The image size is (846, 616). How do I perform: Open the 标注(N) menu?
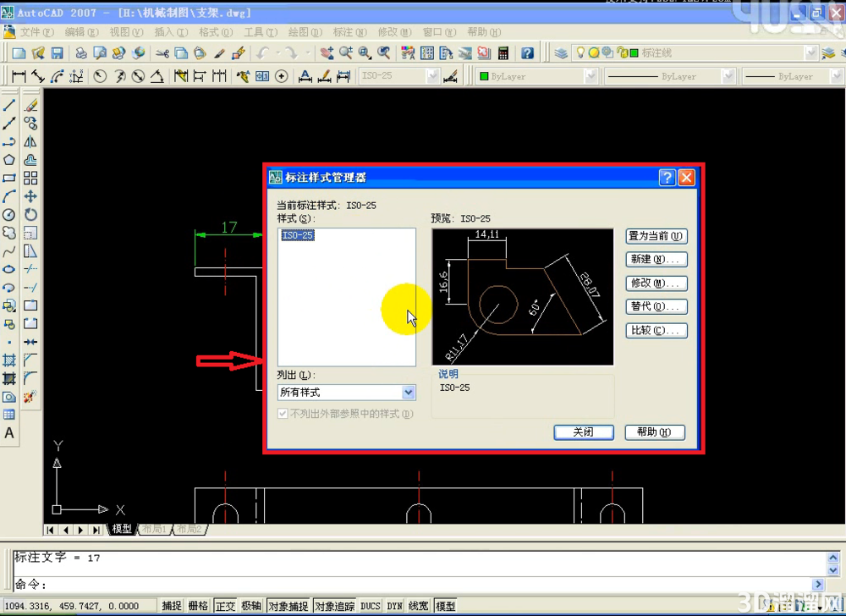pos(349,32)
